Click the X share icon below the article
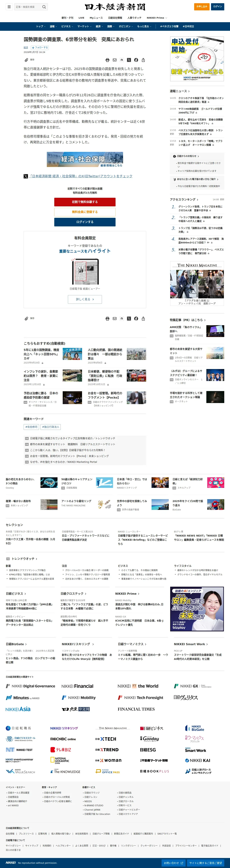This screenshot has height=868, width=230. pyautogui.click(x=129, y=318)
